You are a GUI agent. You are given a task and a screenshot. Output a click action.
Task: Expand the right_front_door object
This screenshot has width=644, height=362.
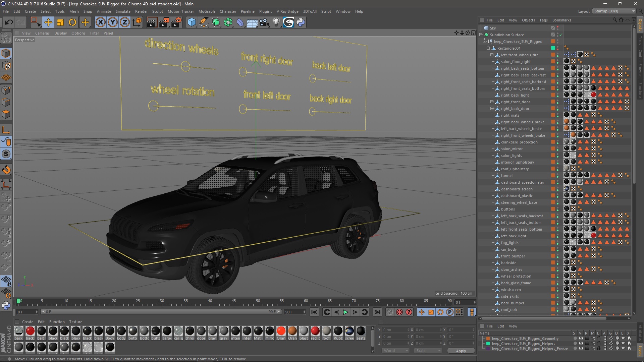click(x=492, y=102)
